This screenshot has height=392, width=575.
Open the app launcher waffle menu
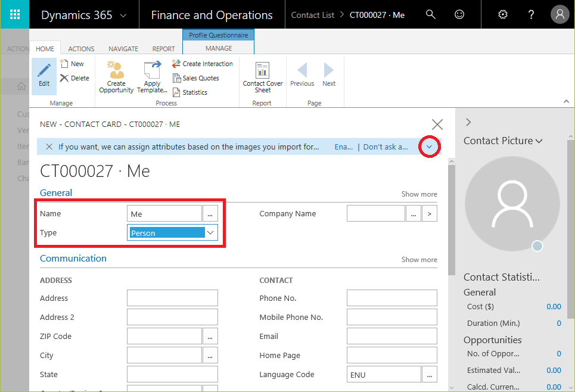pos(15,14)
